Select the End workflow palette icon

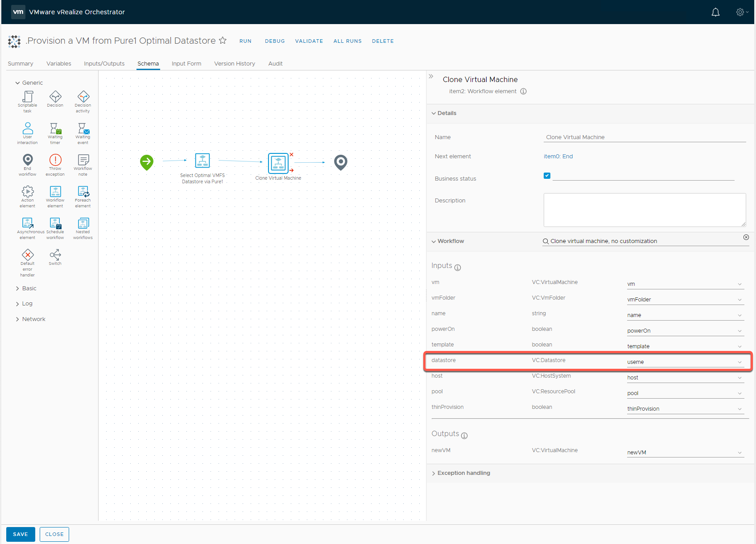coord(28,160)
